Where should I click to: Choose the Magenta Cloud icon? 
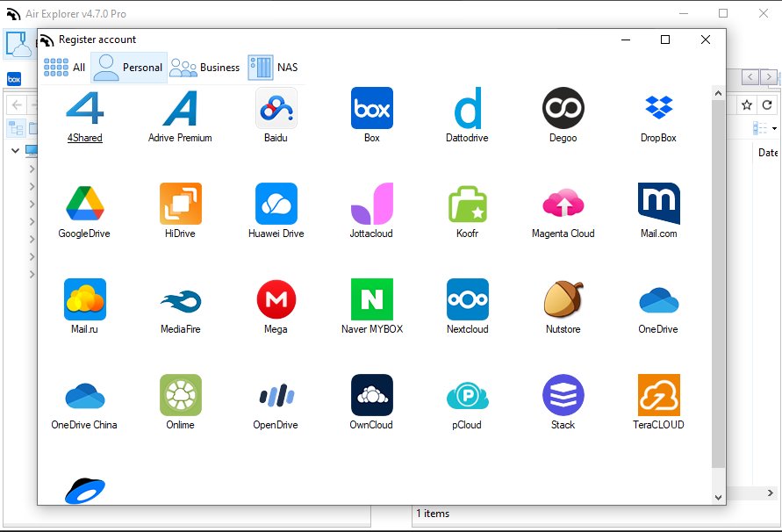point(563,204)
